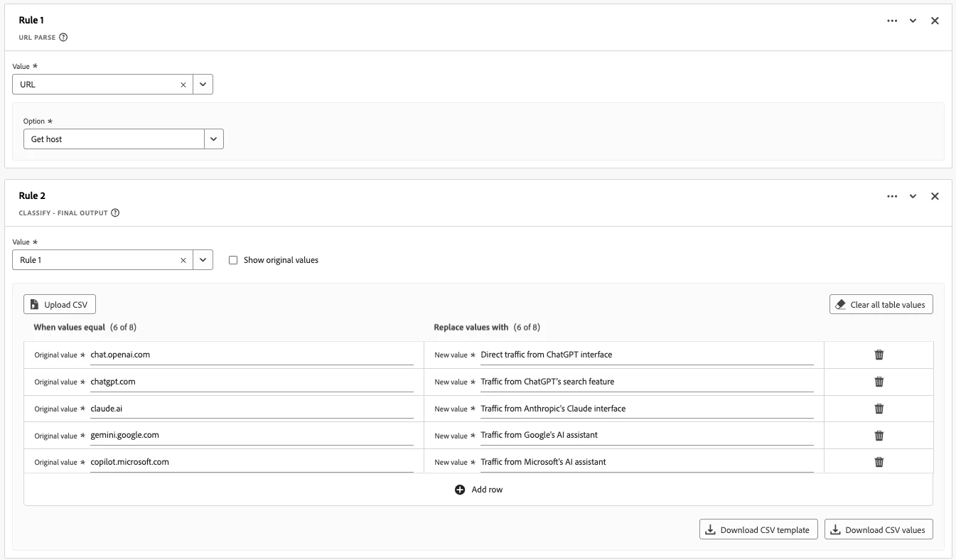Edit original value chat.openai.com

(252, 355)
